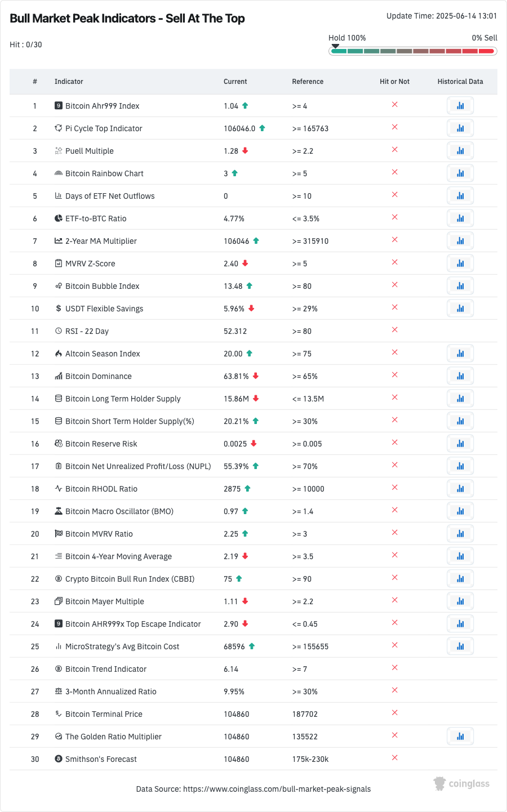Click Smithson's Forecast indicator row
Image resolution: width=507 pixels, height=812 pixels.
(x=101, y=759)
